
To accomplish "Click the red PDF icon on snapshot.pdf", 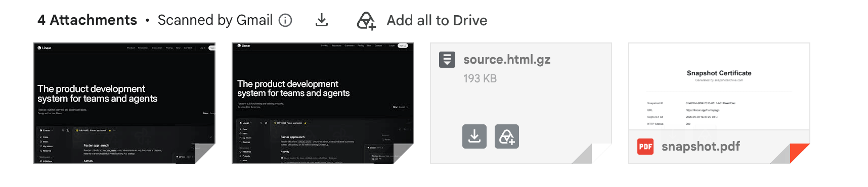I will 645,147.
